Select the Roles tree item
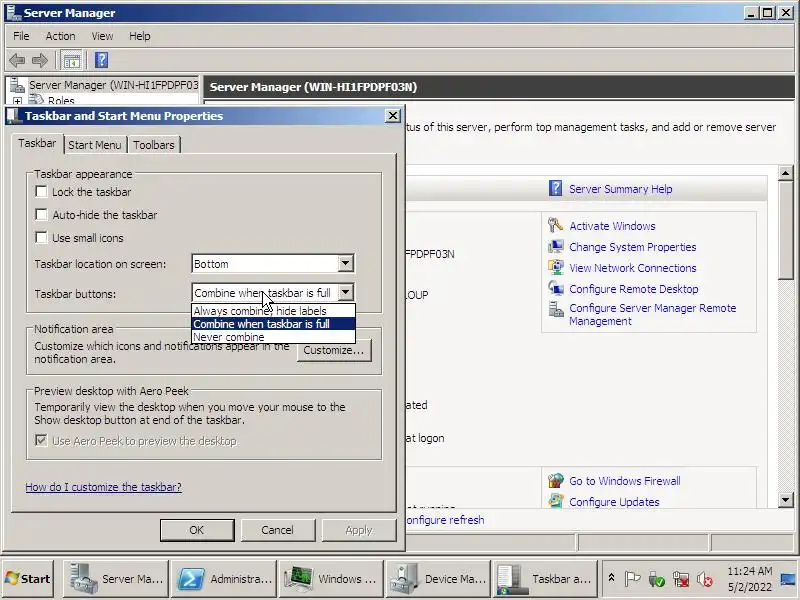The image size is (800, 600). (61, 101)
